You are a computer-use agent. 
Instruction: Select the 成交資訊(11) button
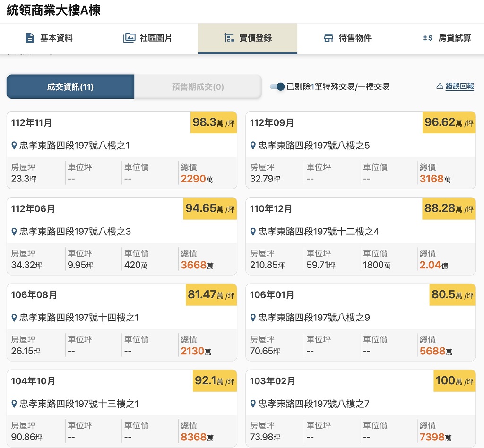pyautogui.click(x=70, y=87)
